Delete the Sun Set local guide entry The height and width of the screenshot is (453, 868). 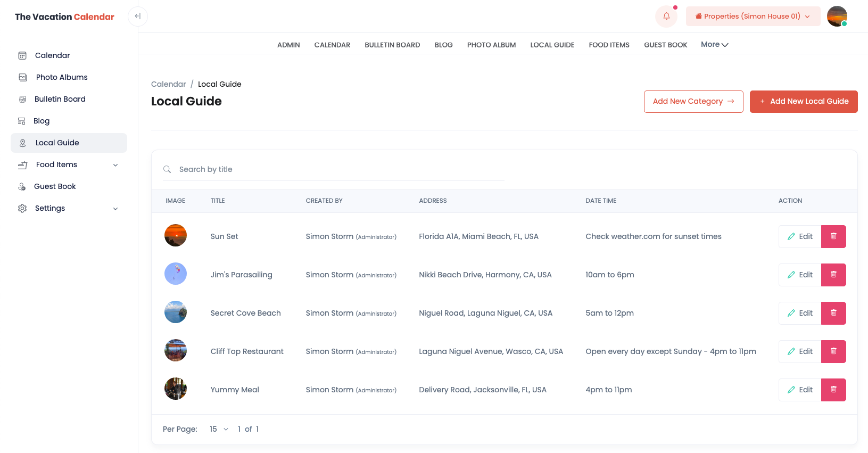pyautogui.click(x=833, y=236)
